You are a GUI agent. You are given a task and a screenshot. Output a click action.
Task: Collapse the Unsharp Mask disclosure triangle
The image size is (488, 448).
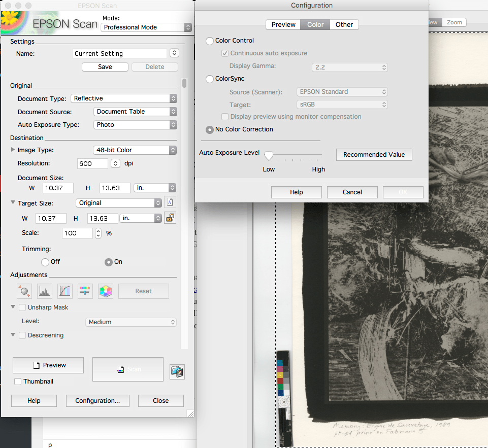tap(13, 307)
